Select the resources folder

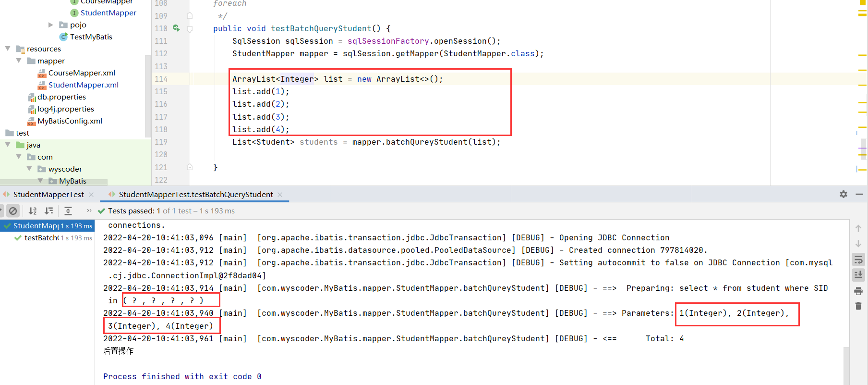pyautogui.click(x=43, y=49)
